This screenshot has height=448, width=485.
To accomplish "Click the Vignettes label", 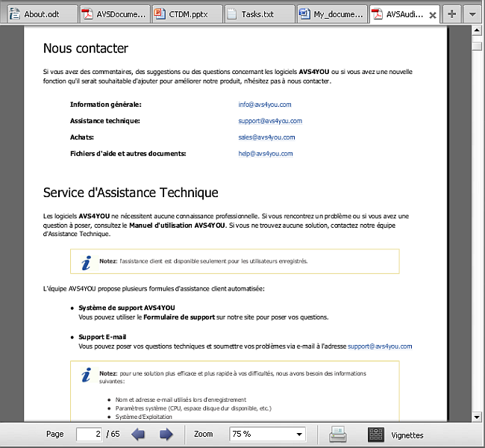I will pos(407,435).
